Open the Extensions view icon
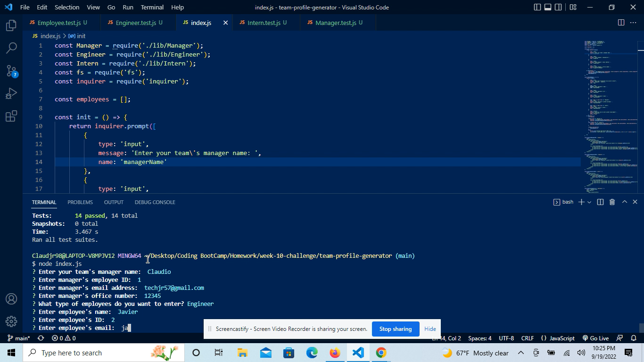644x362 pixels. tap(11, 116)
